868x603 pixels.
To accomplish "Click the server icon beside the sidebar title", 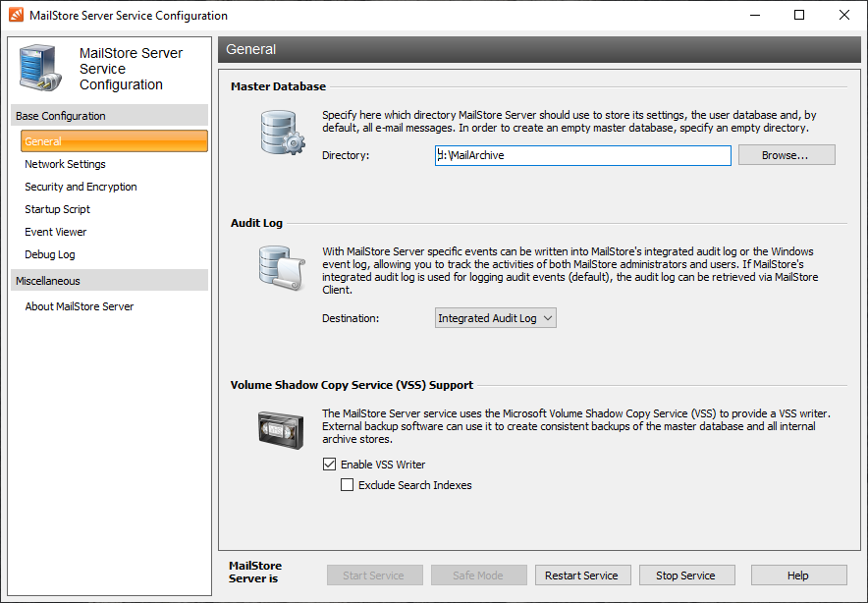I will point(39,68).
